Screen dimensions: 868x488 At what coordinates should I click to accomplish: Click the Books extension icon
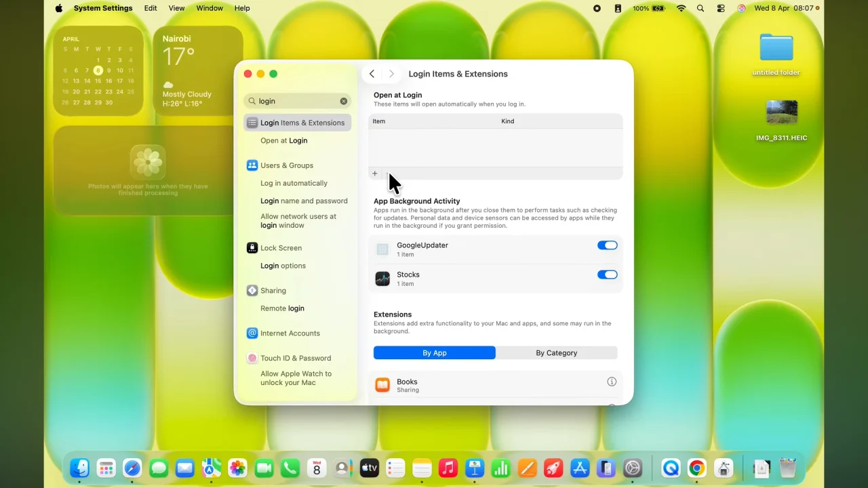point(383,385)
